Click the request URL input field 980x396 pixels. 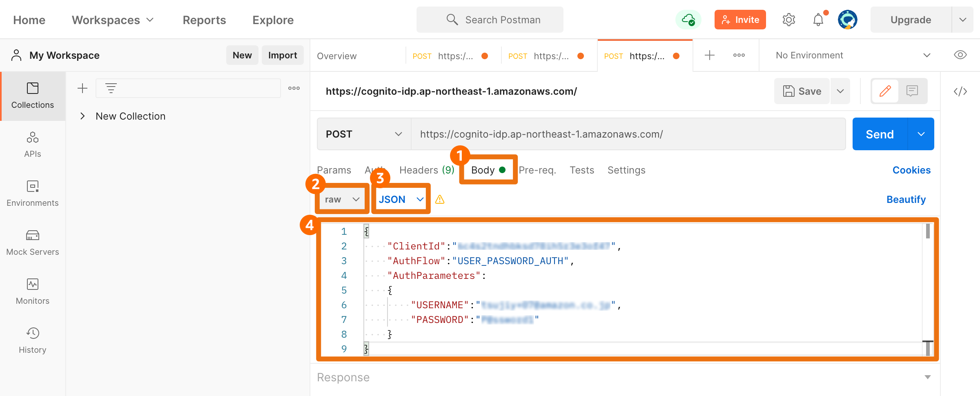point(628,134)
